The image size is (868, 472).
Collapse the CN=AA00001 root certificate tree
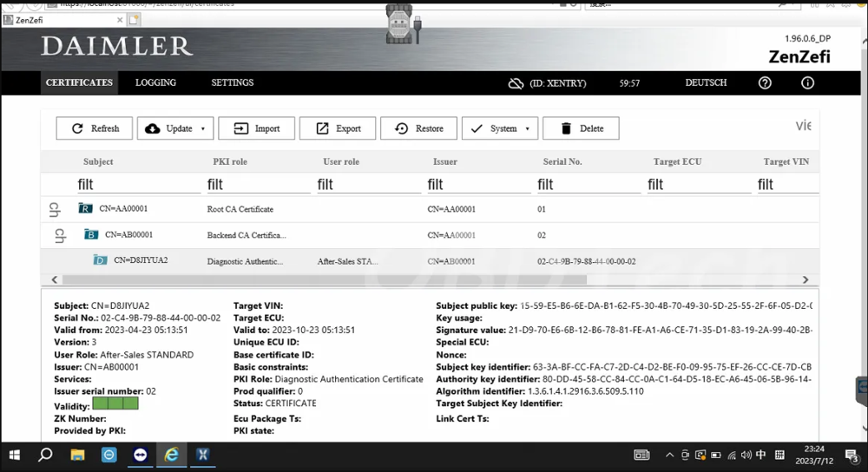pos(55,209)
